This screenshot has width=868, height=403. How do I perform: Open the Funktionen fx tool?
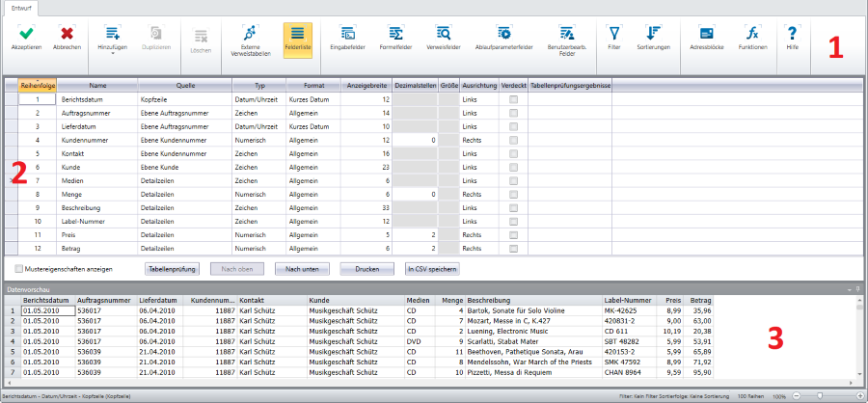pos(752,34)
